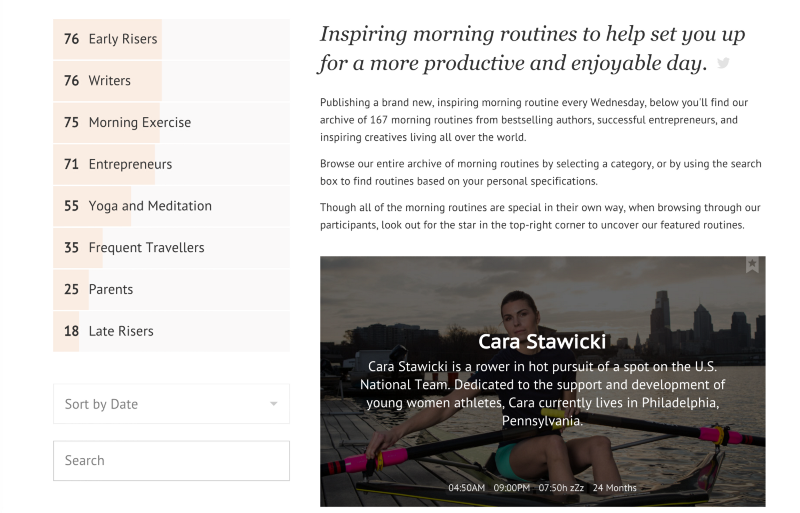Focus the Search input box
The height and width of the screenshot is (513, 800).
coord(171,461)
